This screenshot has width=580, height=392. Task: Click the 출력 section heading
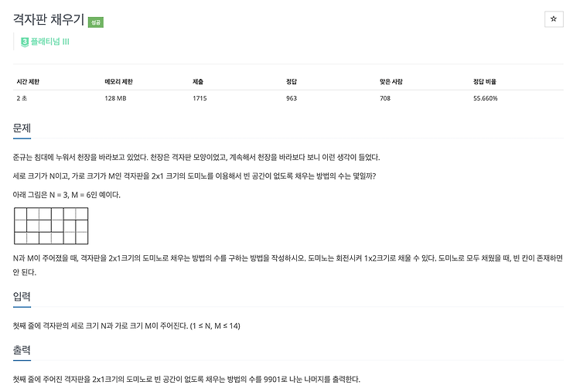pos(22,349)
